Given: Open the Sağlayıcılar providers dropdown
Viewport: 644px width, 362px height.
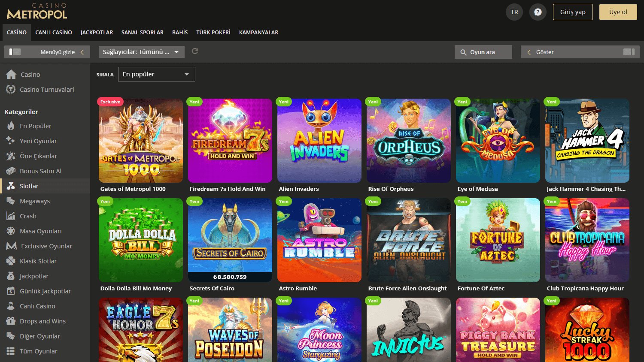Looking at the screenshot, I should [141, 51].
